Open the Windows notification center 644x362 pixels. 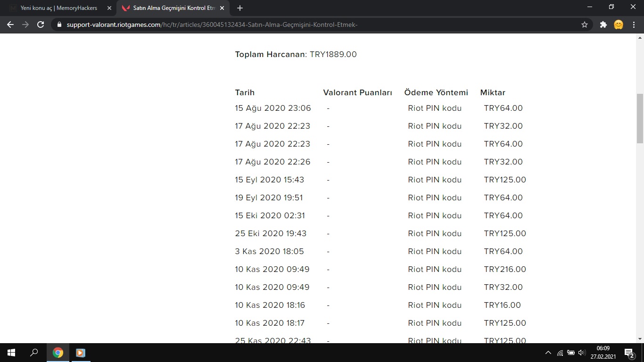(x=629, y=353)
